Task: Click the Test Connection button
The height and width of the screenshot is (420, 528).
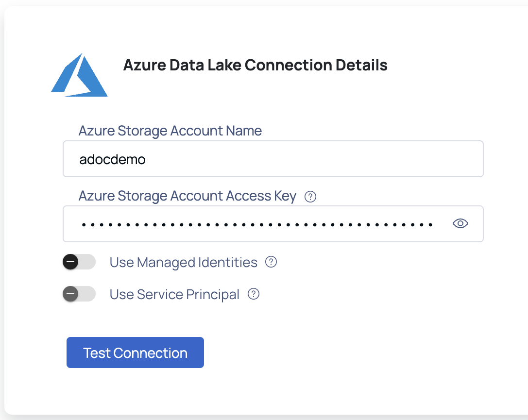Action: (135, 353)
